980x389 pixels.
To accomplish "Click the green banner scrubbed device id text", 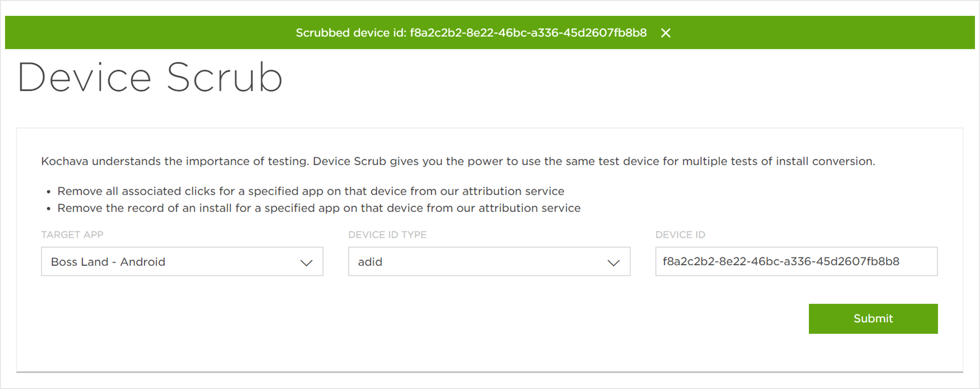I will (471, 33).
